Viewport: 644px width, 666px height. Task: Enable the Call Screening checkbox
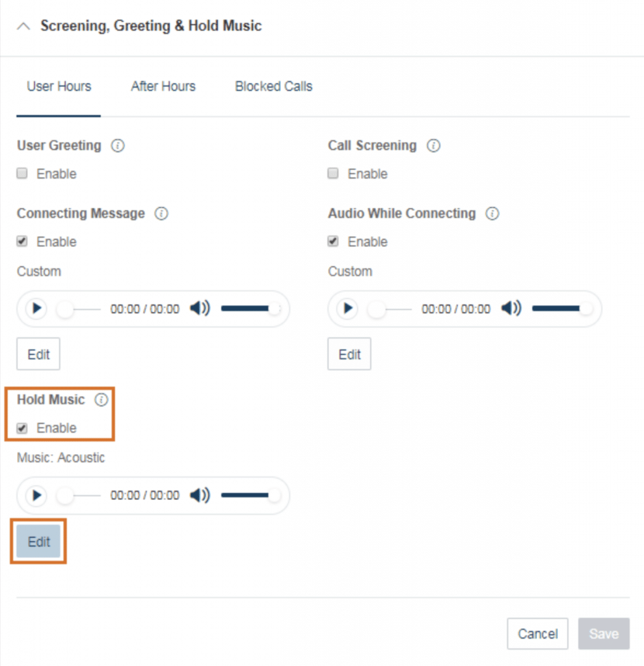334,174
